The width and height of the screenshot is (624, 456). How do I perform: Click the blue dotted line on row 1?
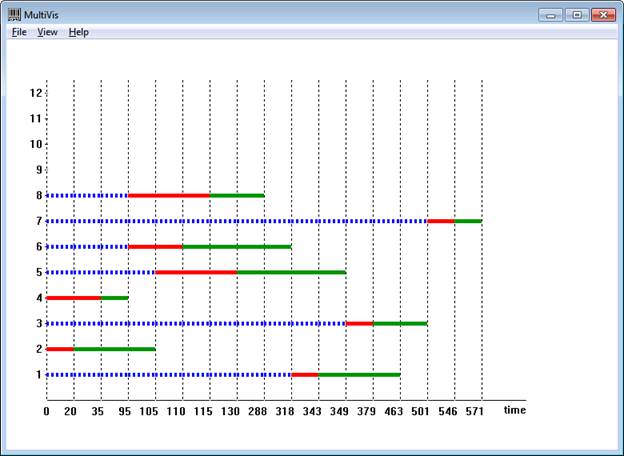pyautogui.click(x=169, y=374)
